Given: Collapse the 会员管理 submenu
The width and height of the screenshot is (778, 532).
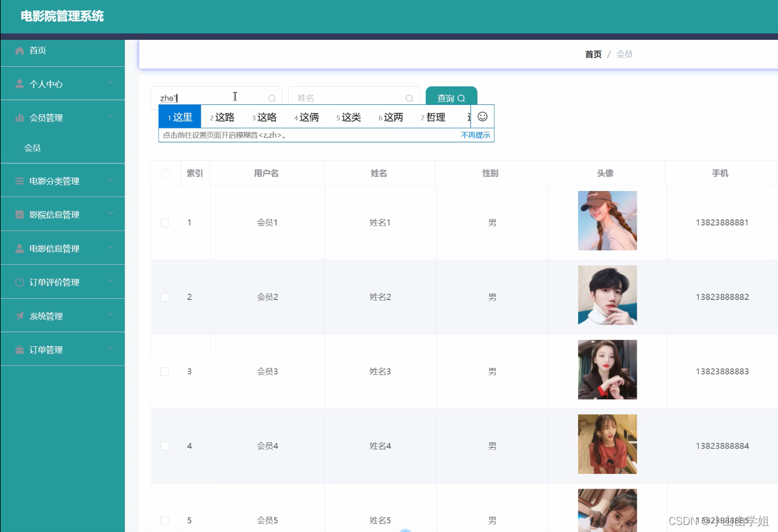Looking at the screenshot, I should click(62, 117).
